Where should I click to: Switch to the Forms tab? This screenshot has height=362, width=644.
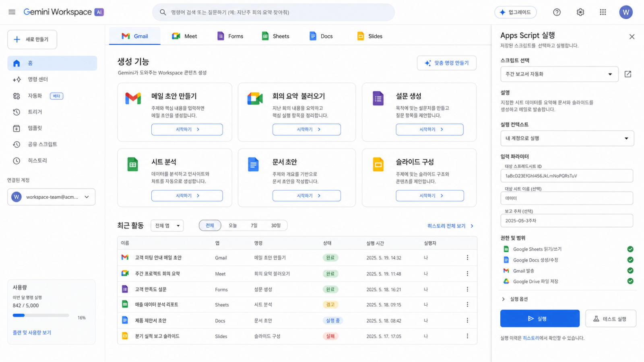tap(230, 36)
